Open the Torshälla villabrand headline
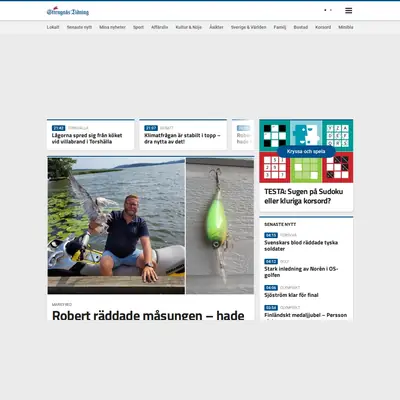Viewport: 400px width, 400px height. 87,138
